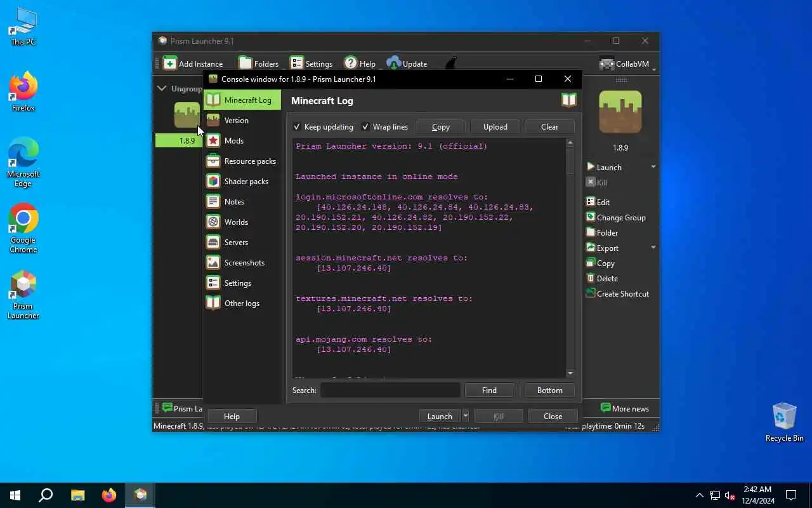This screenshot has height=508, width=812.
Task: Collapse the Ungrouped instances group
Action: pyautogui.click(x=162, y=88)
